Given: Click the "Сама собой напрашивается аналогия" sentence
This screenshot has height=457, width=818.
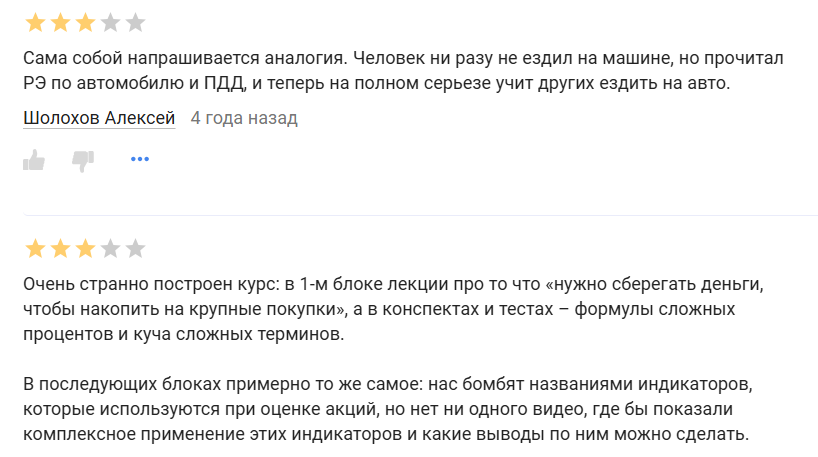Looking at the screenshot, I should [180, 57].
